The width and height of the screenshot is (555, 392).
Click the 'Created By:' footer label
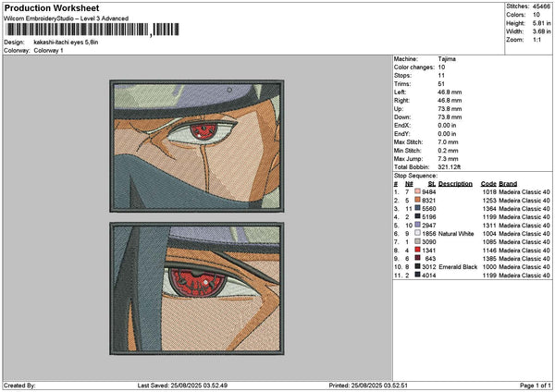coord(19,386)
